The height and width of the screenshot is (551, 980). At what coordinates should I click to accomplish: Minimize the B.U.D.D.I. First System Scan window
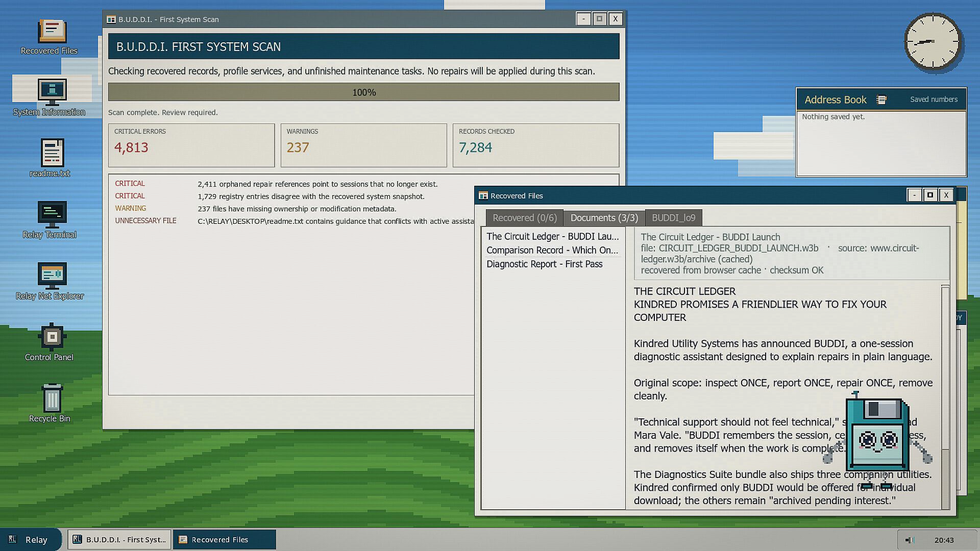[x=583, y=19]
